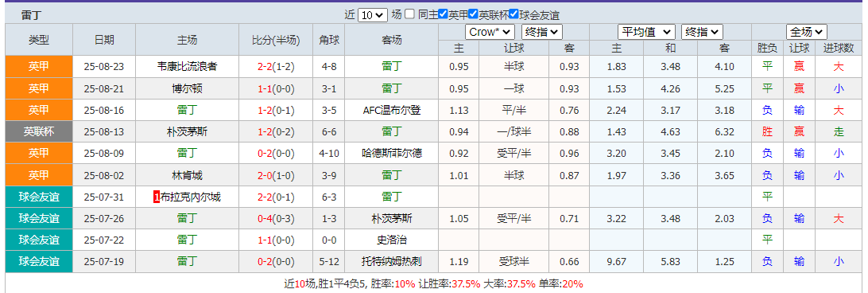Open the Crow* bookmaker dropdown
Screen dimensions: 868x293
pyautogui.click(x=490, y=32)
